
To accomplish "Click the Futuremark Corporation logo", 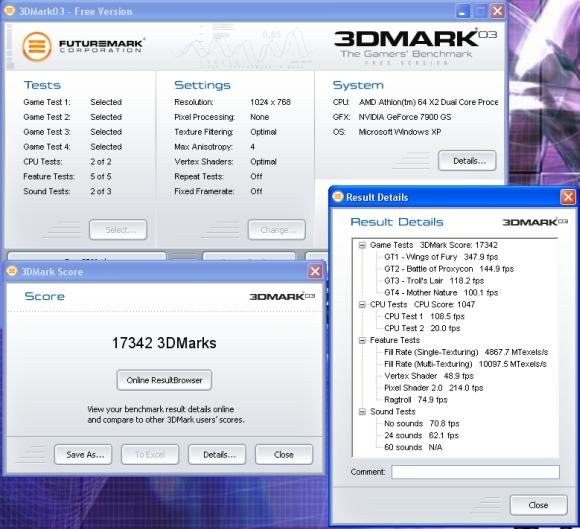I will pyautogui.click(x=83, y=47).
